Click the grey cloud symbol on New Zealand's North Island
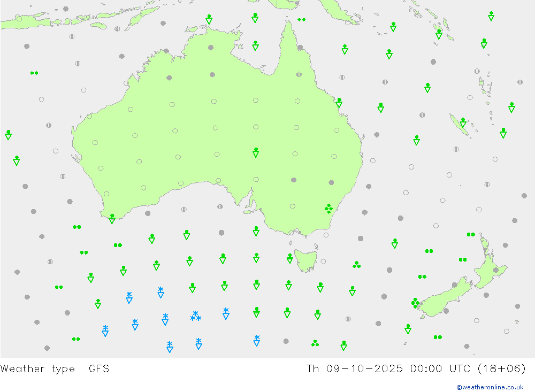Viewport: 535px width, 392px height. (496, 270)
